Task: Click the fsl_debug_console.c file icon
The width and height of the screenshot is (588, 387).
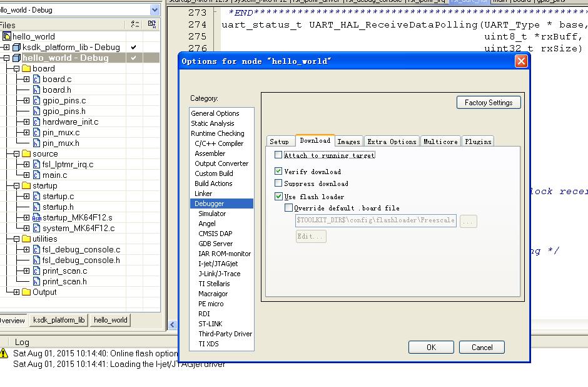Action: pyautogui.click(x=36, y=250)
